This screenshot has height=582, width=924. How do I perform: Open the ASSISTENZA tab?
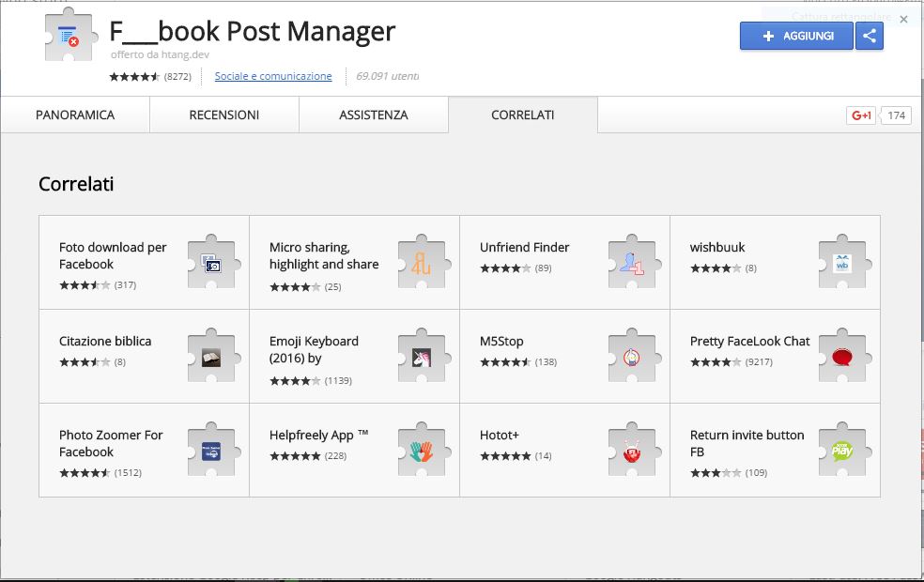(x=374, y=115)
